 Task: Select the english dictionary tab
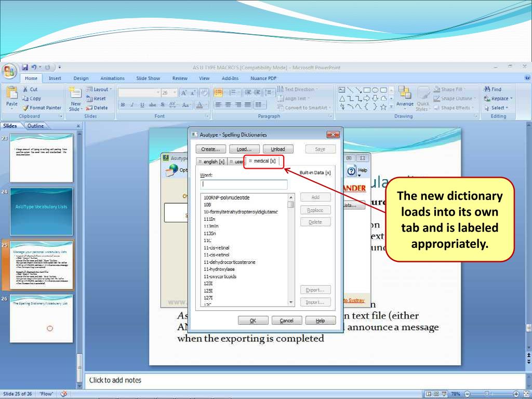click(211, 162)
